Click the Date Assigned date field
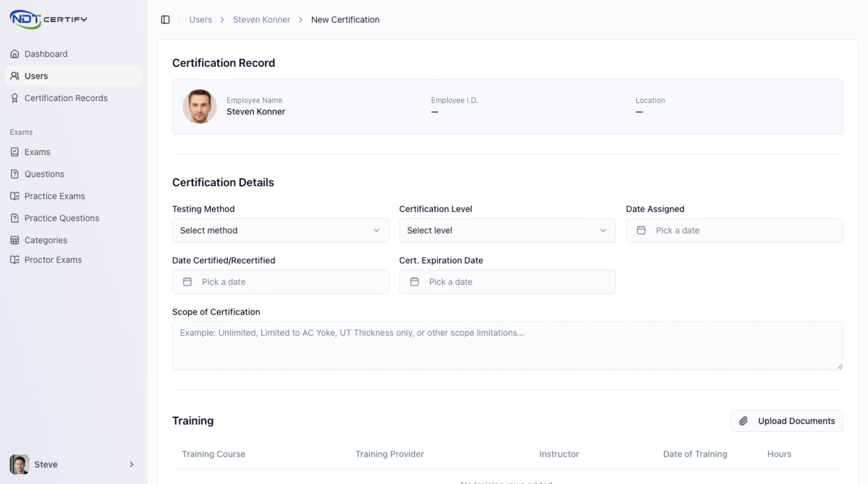 pos(734,230)
